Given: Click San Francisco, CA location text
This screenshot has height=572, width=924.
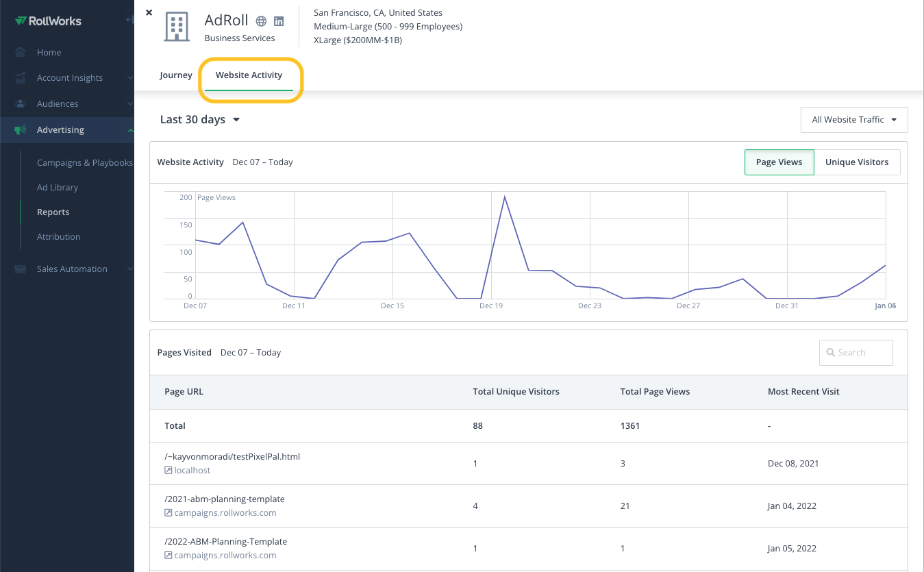Looking at the screenshot, I should coord(378,13).
